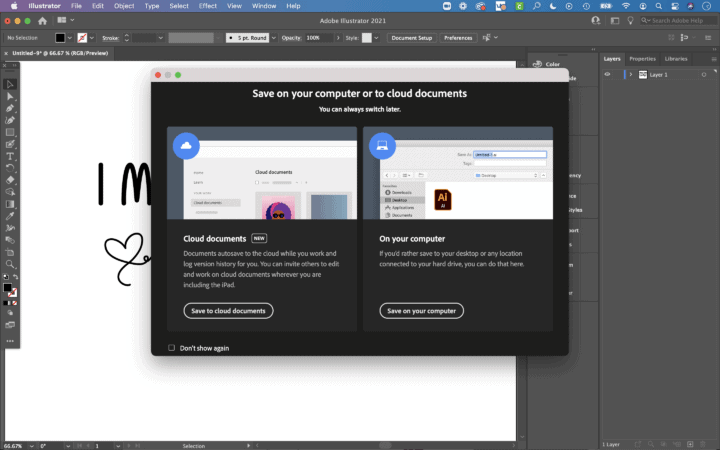The image size is (720, 450).
Task: Check the Don't show again box
Action: (x=172, y=348)
